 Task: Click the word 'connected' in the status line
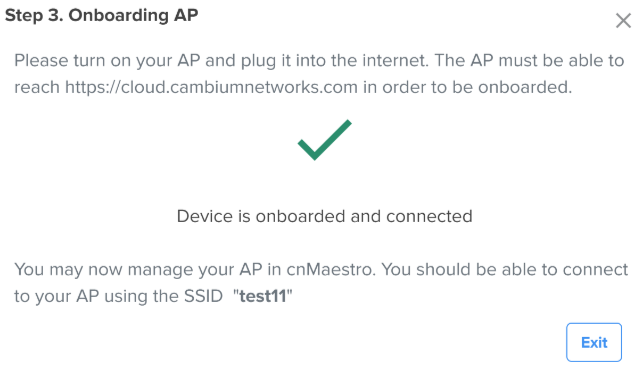pos(429,216)
